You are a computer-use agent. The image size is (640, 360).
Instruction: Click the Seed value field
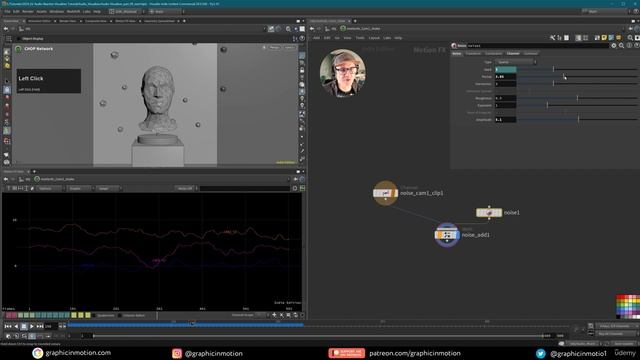(506, 69)
